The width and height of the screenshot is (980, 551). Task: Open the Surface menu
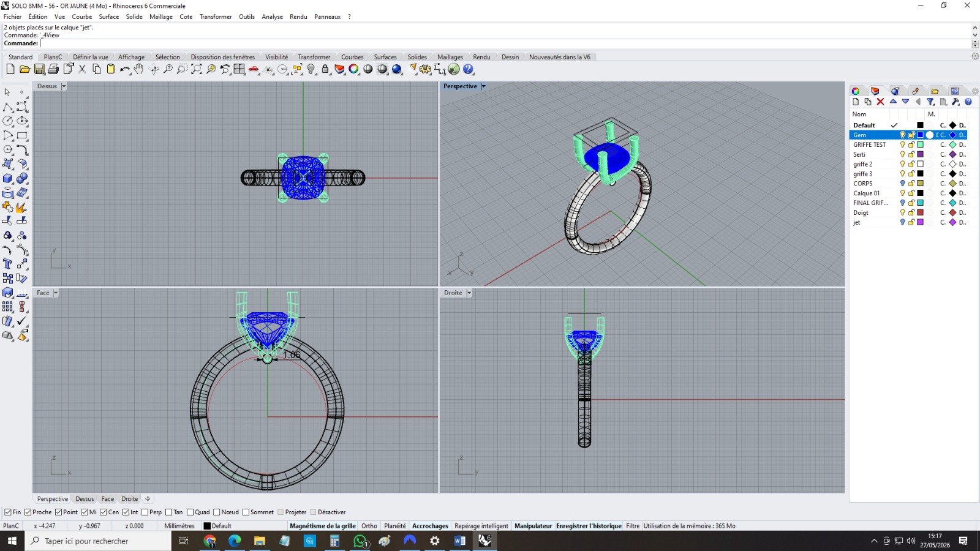coord(109,17)
